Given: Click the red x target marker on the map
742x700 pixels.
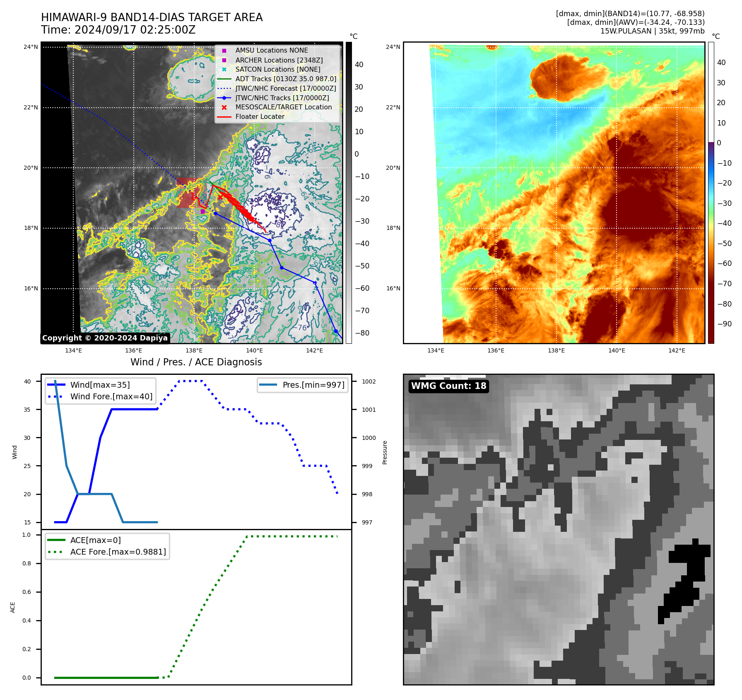Looking at the screenshot, I should coord(220,198).
